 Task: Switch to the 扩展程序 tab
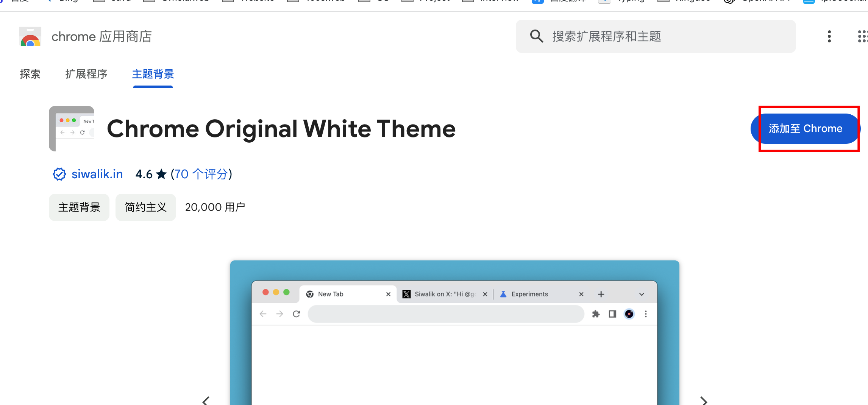[86, 74]
